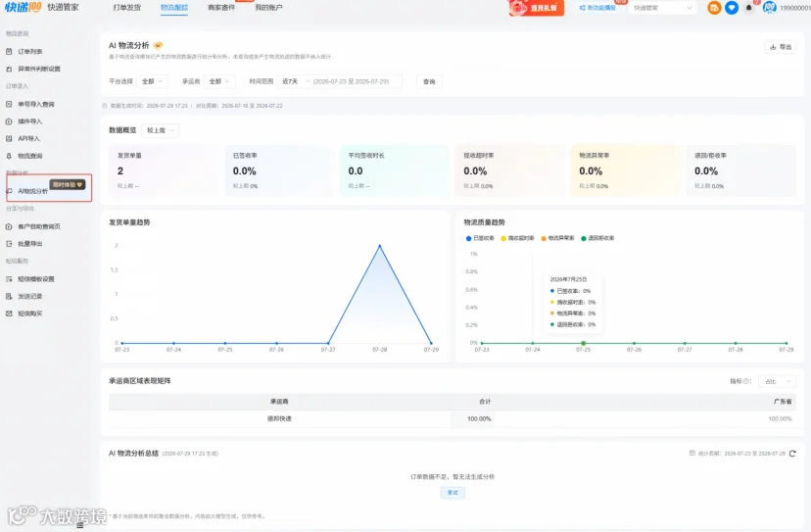
Task: Expand the 承运商 dropdown
Action: click(219, 81)
